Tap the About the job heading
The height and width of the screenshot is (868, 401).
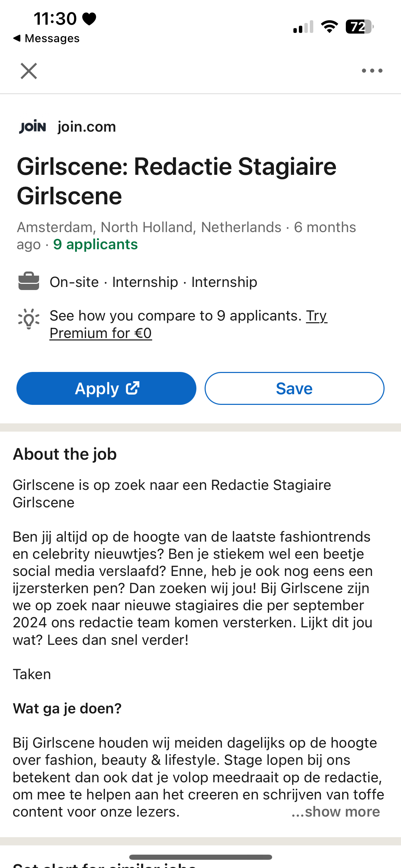click(x=65, y=454)
